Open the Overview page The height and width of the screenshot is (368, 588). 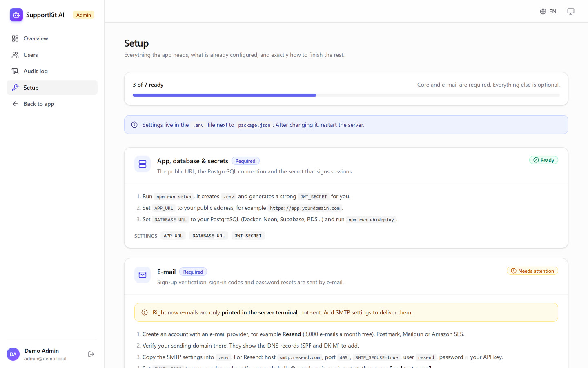(52, 38)
